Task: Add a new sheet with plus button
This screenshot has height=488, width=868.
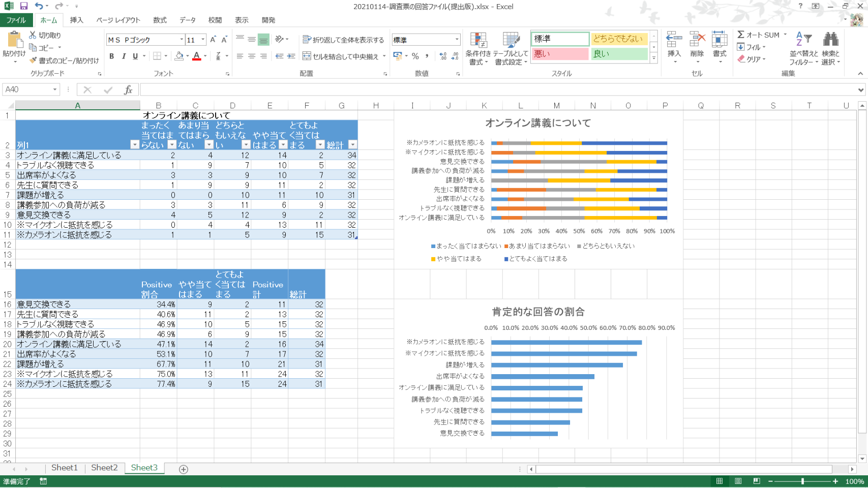Action: tap(184, 469)
